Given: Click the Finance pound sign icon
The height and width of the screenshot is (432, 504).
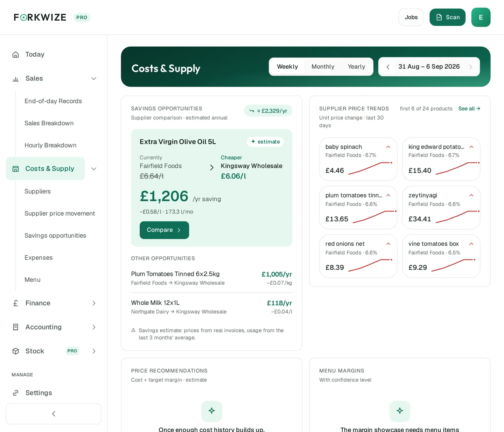Looking at the screenshot, I should click(x=15, y=303).
